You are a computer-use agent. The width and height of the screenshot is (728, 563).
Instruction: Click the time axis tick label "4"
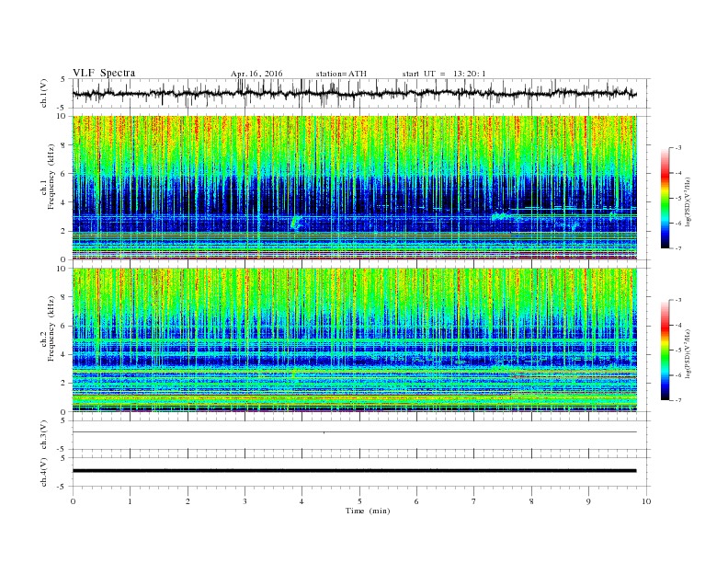[302, 501]
